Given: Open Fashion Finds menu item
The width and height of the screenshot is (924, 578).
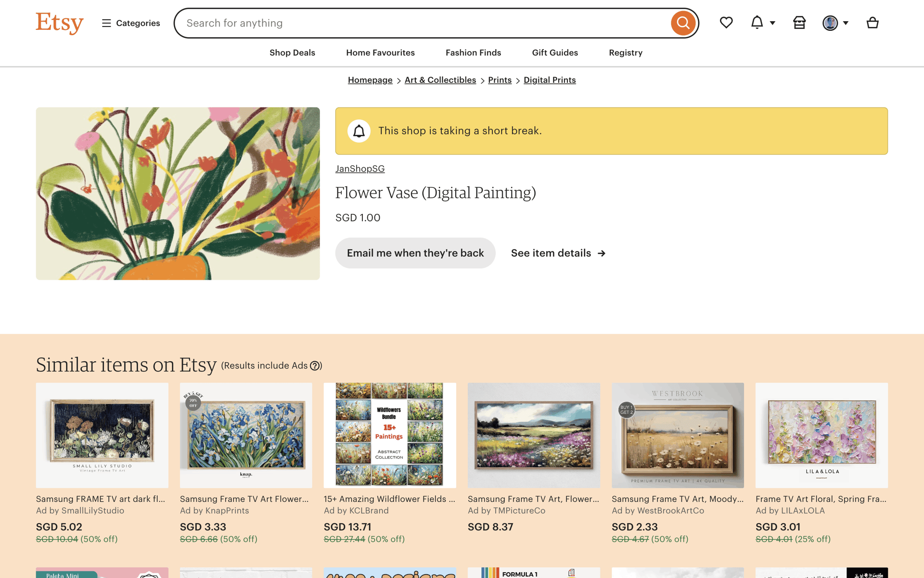Looking at the screenshot, I should pos(473,53).
